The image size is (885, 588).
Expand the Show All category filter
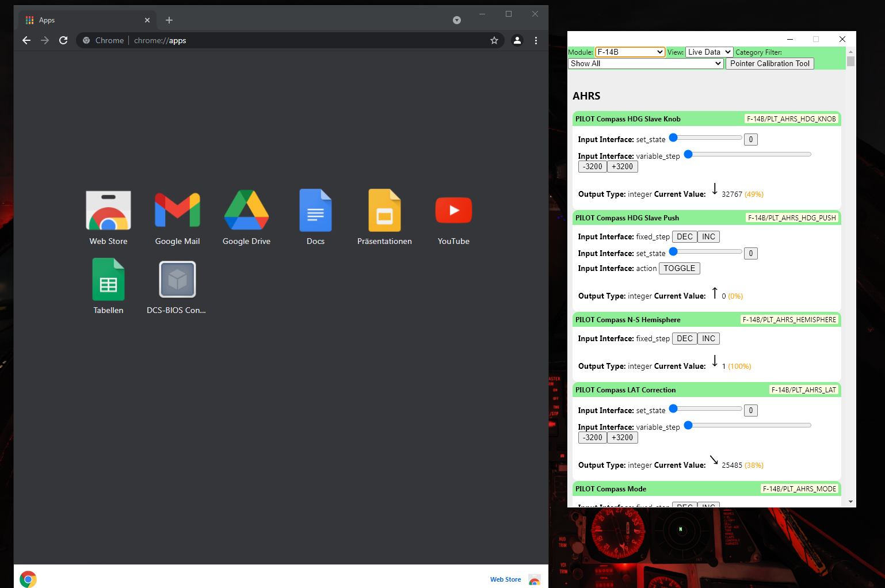[646, 63]
